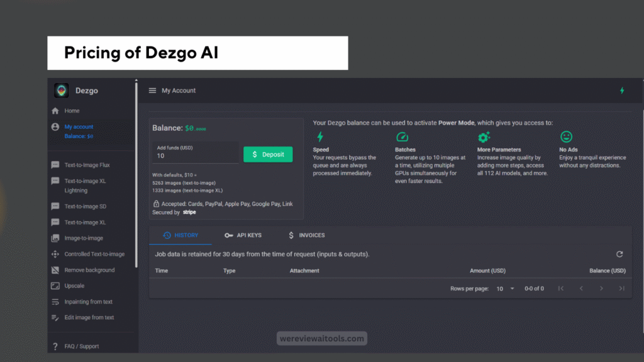Click the Edit image from text icon

55,317
